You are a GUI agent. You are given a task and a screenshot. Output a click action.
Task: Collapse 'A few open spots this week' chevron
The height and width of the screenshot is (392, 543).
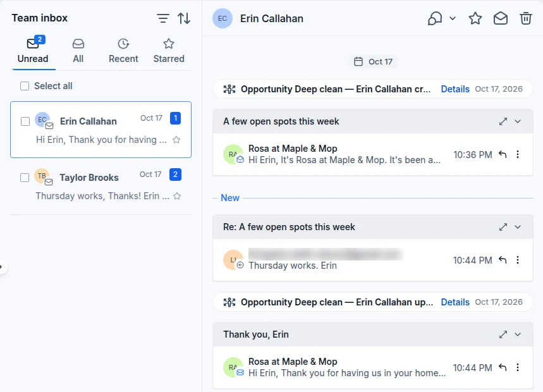coord(518,121)
